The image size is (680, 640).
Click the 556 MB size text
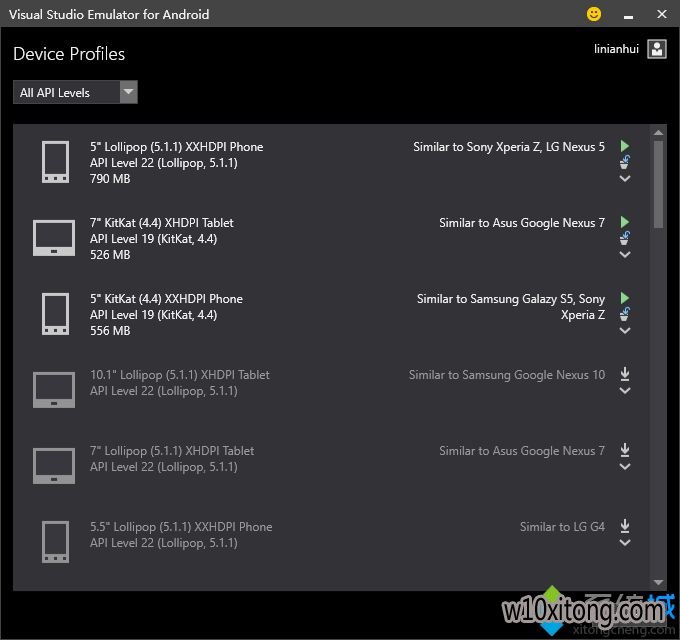(x=110, y=330)
